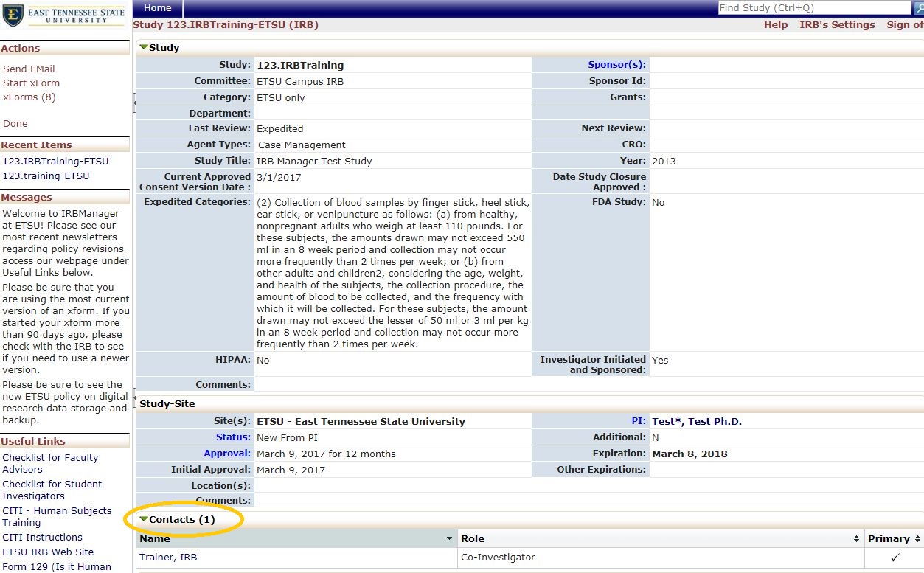Click the East Tennessee State University logo
The width and height of the screenshot is (924, 573).
point(64,15)
